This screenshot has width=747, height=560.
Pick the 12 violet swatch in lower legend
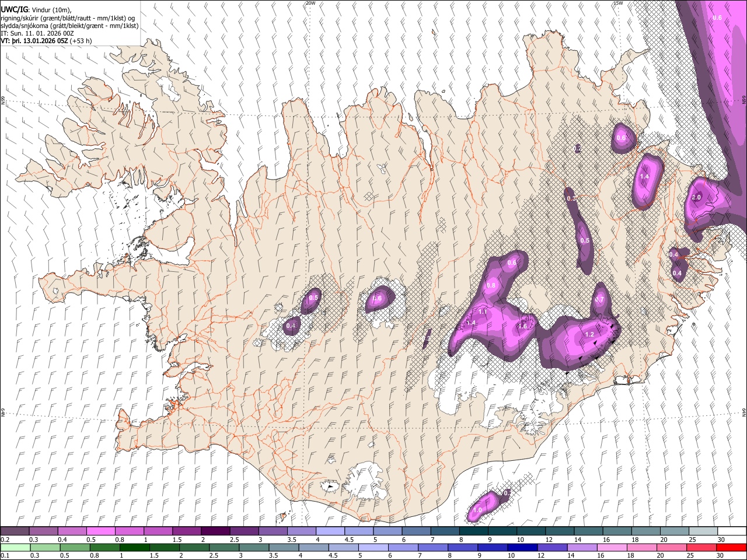coord(552,547)
